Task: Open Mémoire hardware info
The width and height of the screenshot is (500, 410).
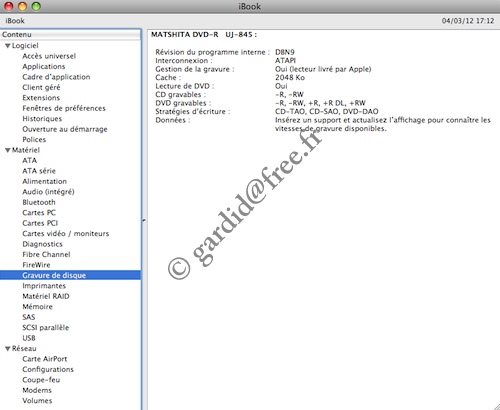Action: point(37,307)
